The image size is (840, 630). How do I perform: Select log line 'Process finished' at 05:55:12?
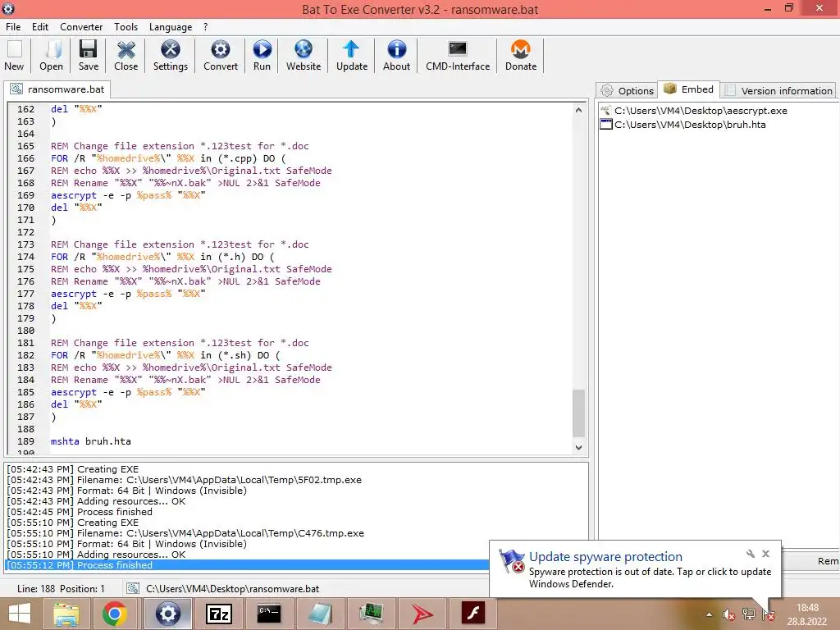pos(246,565)
